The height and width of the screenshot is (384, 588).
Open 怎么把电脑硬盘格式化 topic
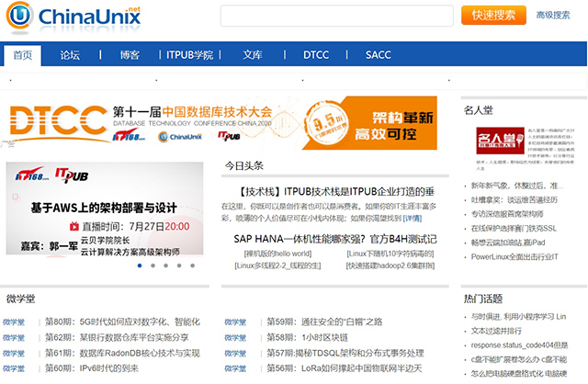pos(518,374)
